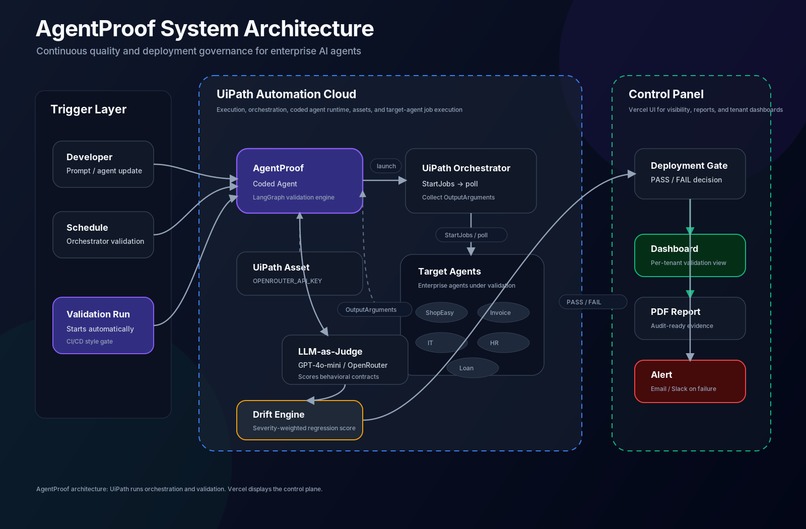This screenshot has height=529, width=806.
Task: Click the 'Prompt / agent update' text
Action: [104, 171]
